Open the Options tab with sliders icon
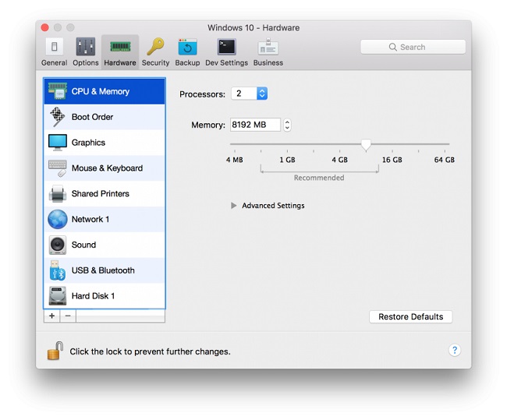Image resolution: width=507 pixels, height=420 pixels. click(86, 51)
